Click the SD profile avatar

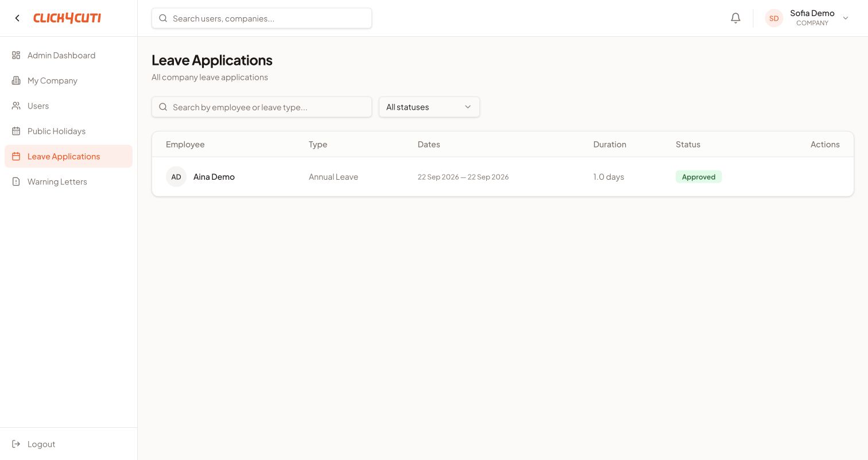774,18
